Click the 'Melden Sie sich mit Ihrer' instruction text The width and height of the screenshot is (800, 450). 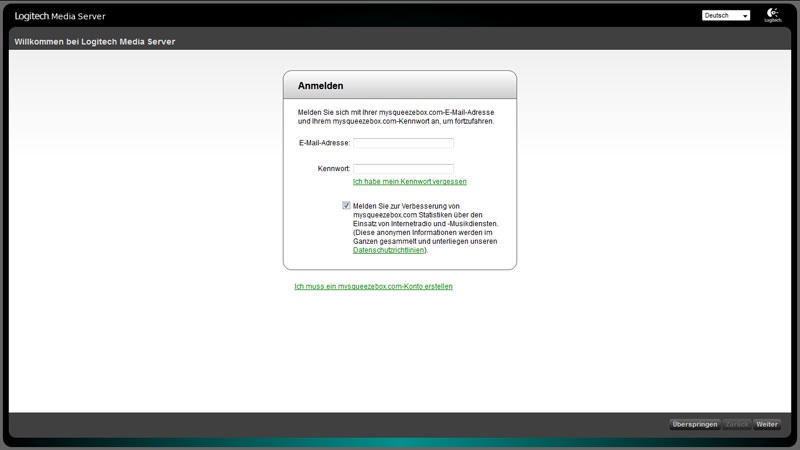[x=396, y=117]
